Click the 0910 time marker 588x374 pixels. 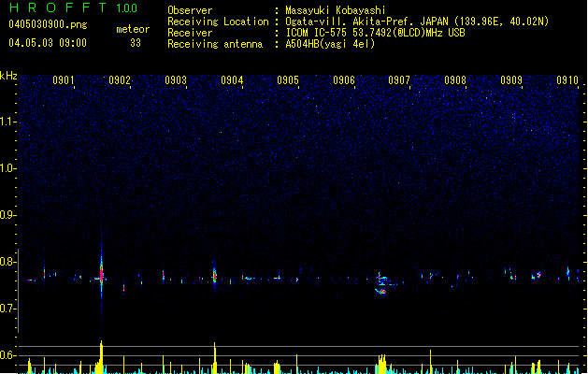coord(567,80)
